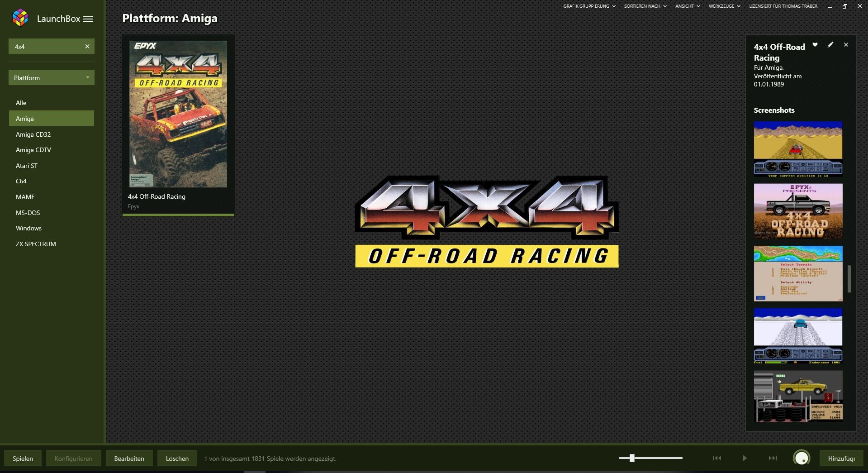Open the Grafik Gruppierung menu
This screenshot has width=868, height=473.
click(589, 6)
